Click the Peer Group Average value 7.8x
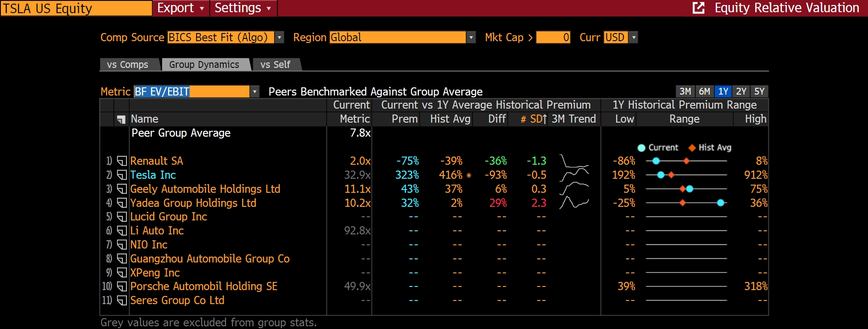This screenshot has width=868, height=329. click(x=360, y=133)
